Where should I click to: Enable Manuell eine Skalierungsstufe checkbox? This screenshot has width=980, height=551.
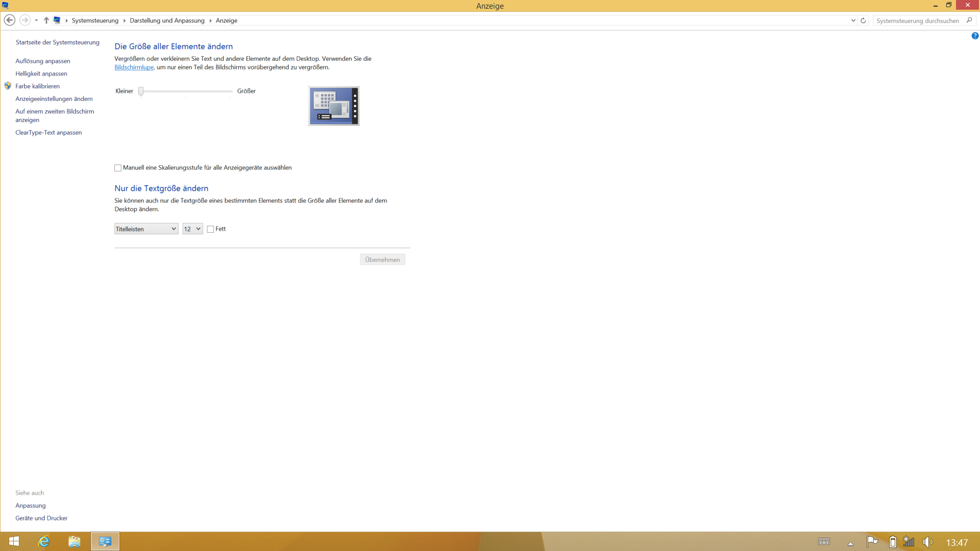coord(118,168)
